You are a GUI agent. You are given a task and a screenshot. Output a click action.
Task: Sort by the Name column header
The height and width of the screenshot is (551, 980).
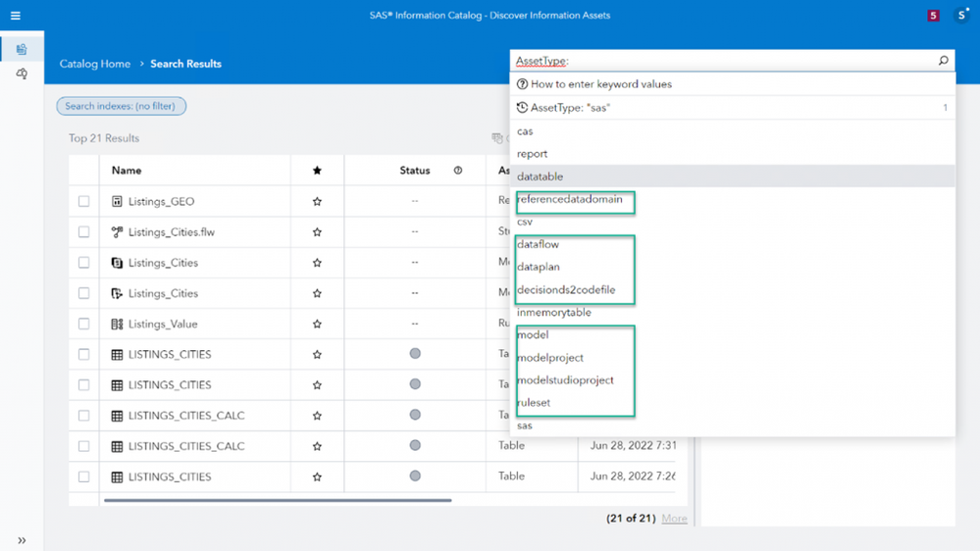pos(127,171)
